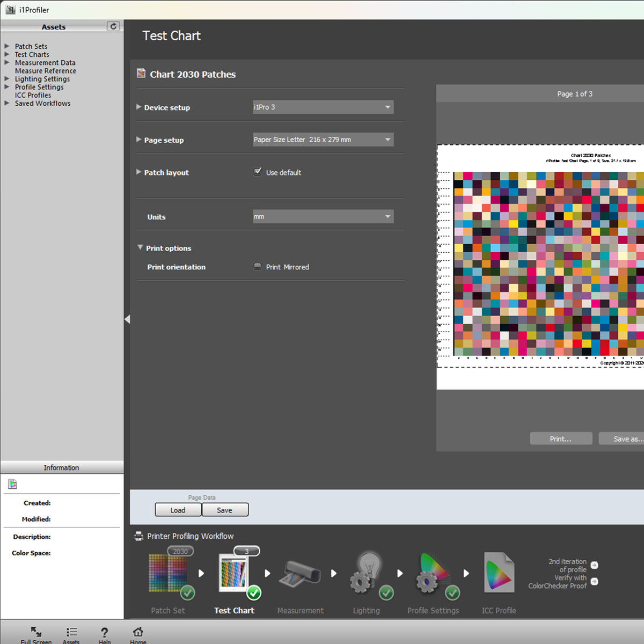Screen dimensions: 644x644
Task: Click the Save page data button
Action: click(x=225, y=510)
